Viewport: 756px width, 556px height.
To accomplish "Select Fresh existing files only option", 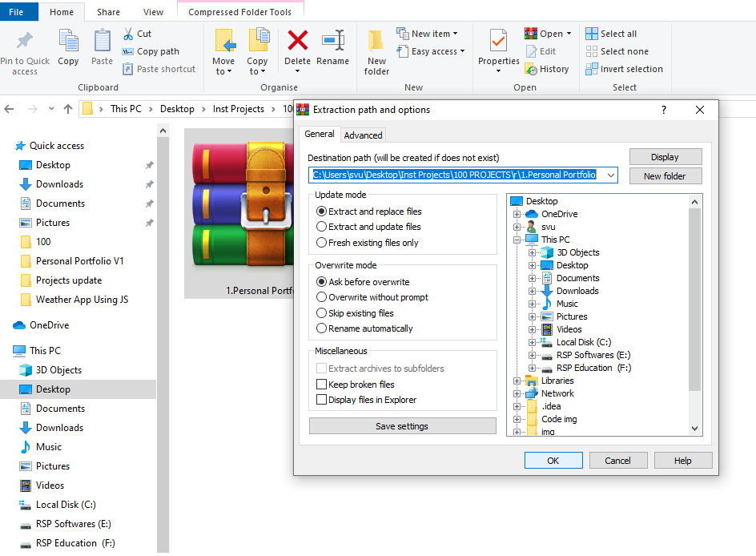I will coord(368,243).
